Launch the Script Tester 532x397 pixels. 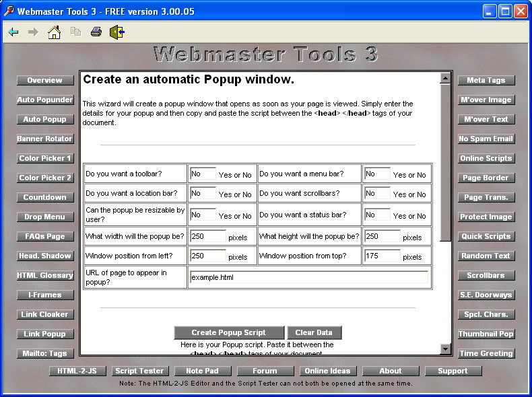click(x=140, y=371)
